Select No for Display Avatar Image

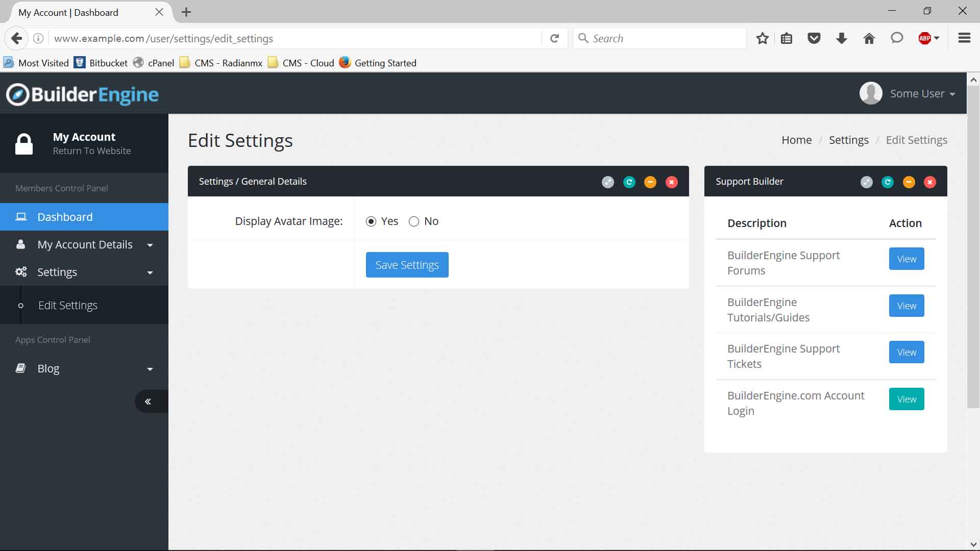click(414, 221)
